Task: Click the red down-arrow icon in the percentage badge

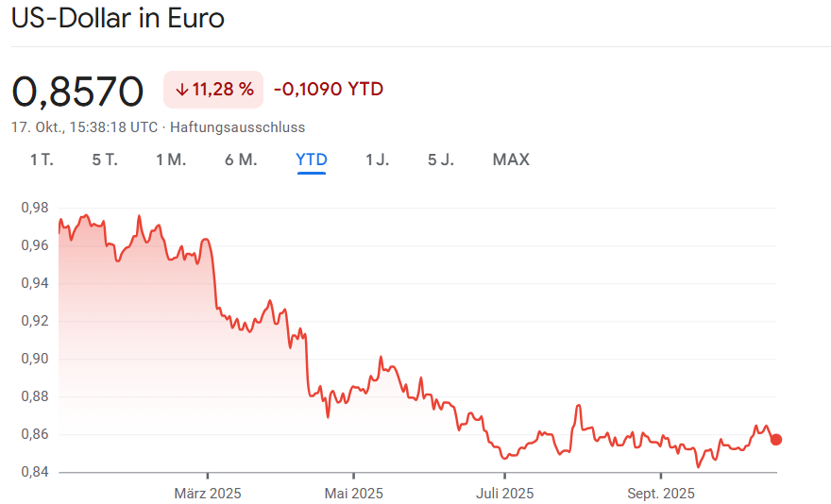Action: pyautogui.click(x=181, y=90)
